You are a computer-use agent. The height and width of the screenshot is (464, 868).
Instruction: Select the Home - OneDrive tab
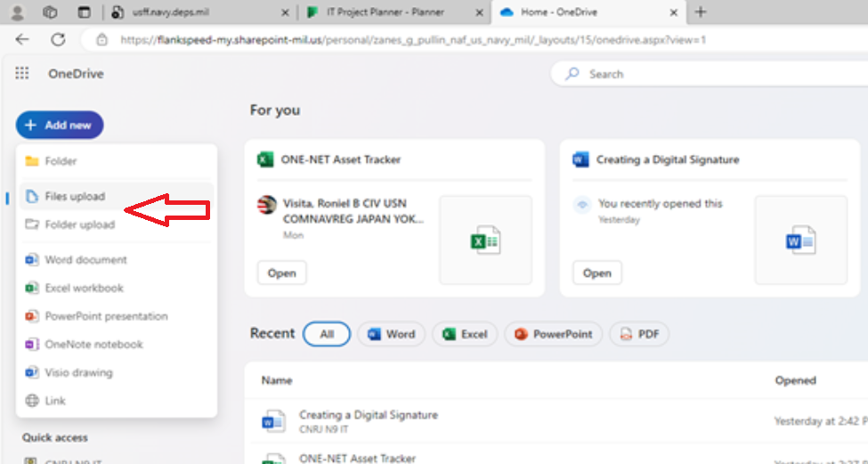[x=589, y=12]
